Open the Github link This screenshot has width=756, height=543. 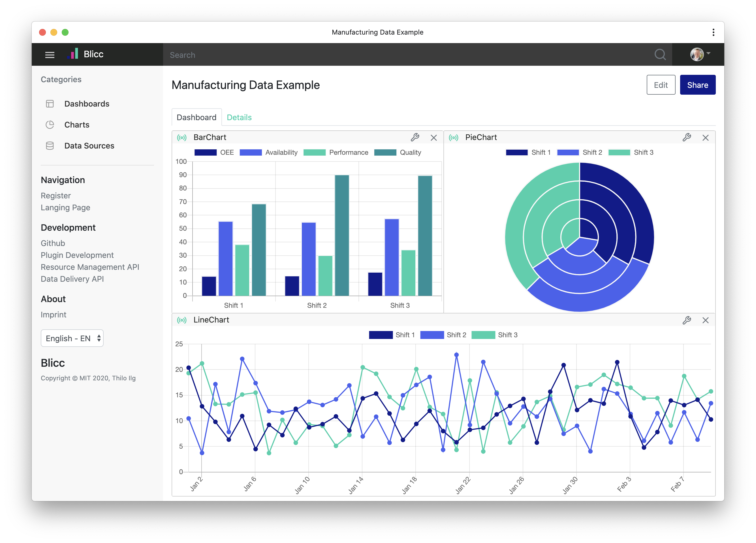pyautogui.click(x=53, y=243)
